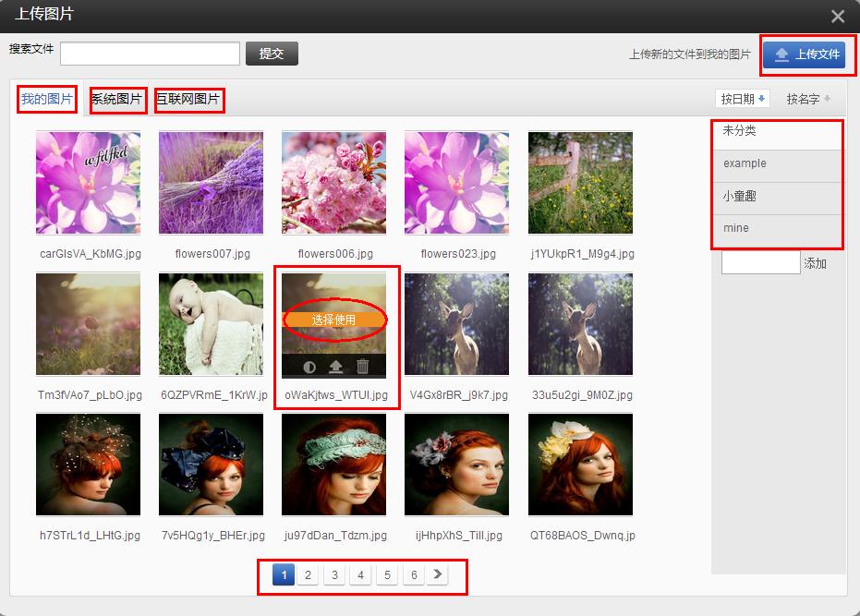Go to the next page with the arrow
Image resolution: width=860 pixels, height=616 pixels.
pos(438,574)
